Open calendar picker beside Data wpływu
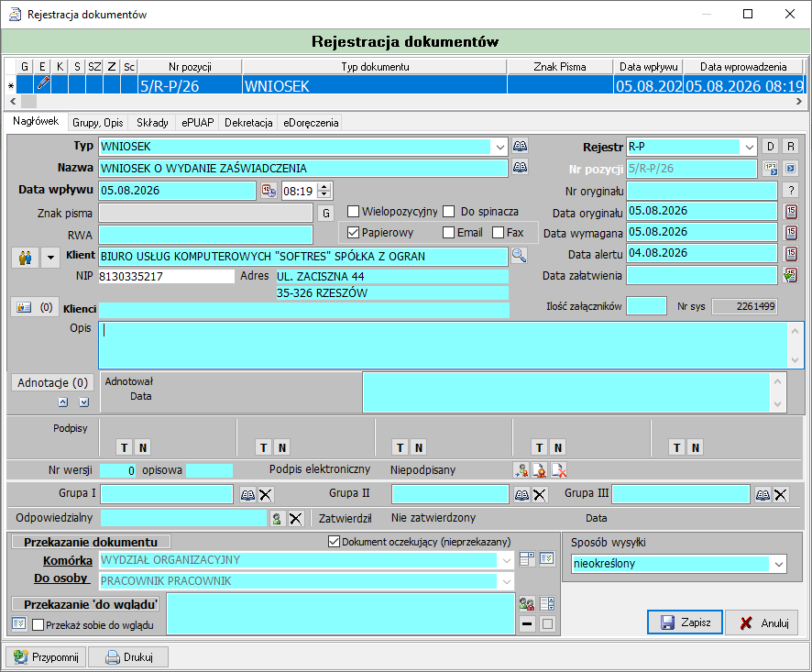The width and height of the screenshot is (812, 672). pyautogui.click(x=269, y=191)
